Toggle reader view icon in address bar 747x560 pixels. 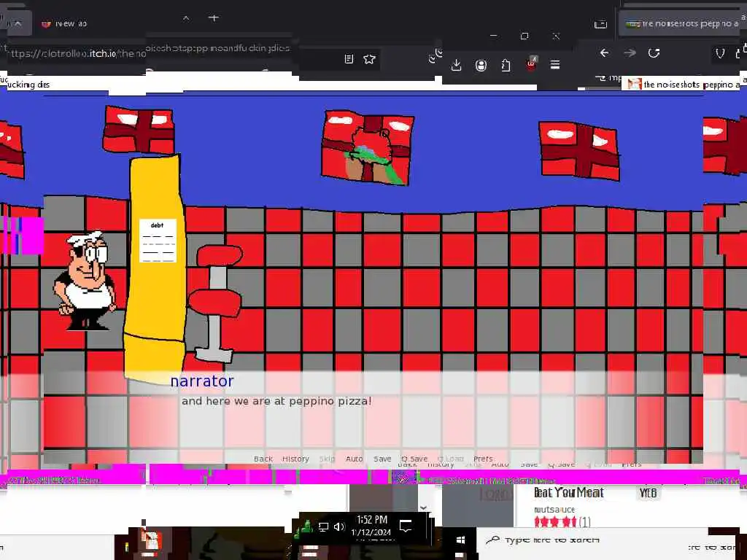[x=349, y=59]
